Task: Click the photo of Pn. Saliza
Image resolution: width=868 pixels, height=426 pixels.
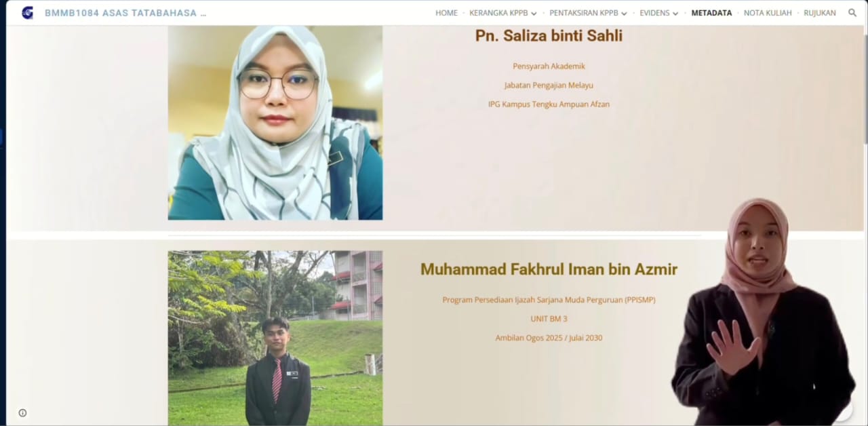Action: point(275,123)
